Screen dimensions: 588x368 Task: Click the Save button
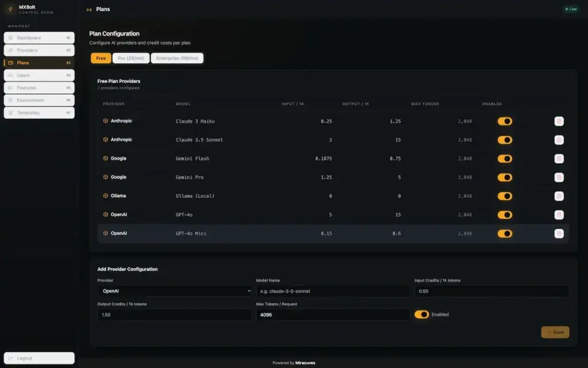pos(555,332)
